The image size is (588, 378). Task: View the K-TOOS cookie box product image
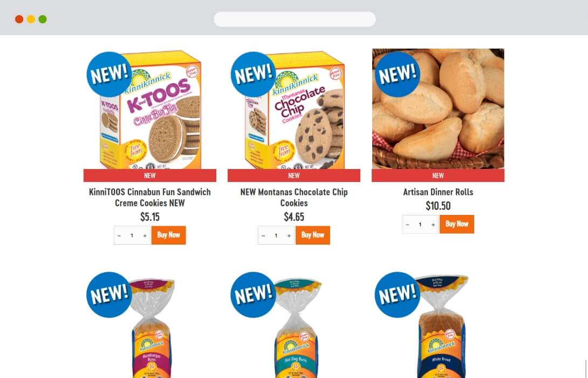[150, 109]
